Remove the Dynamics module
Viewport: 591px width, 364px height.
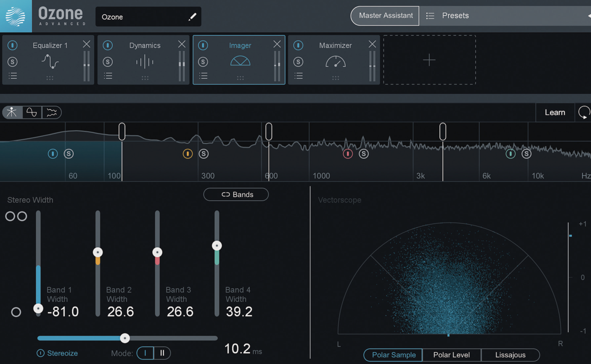coord(182,44)
